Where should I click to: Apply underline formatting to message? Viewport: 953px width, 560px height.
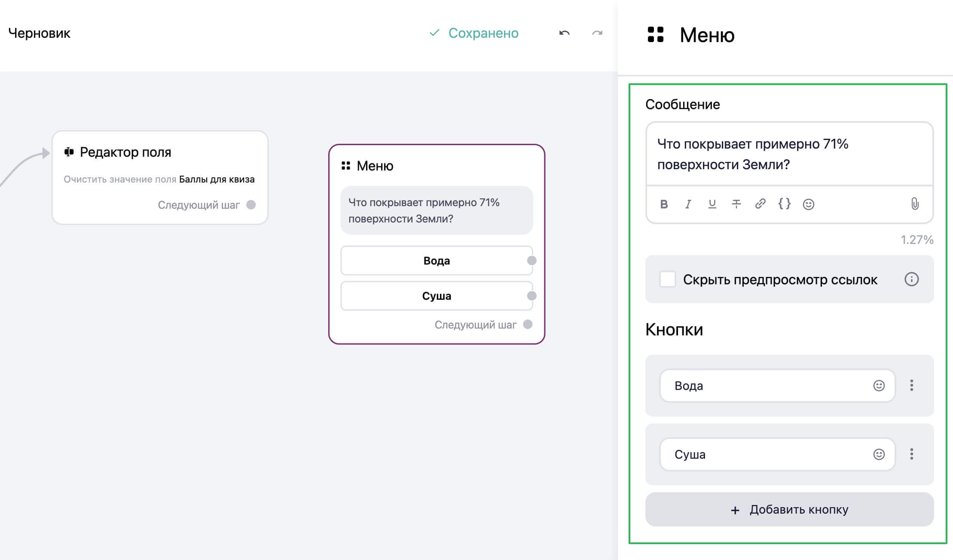(712, 204)
